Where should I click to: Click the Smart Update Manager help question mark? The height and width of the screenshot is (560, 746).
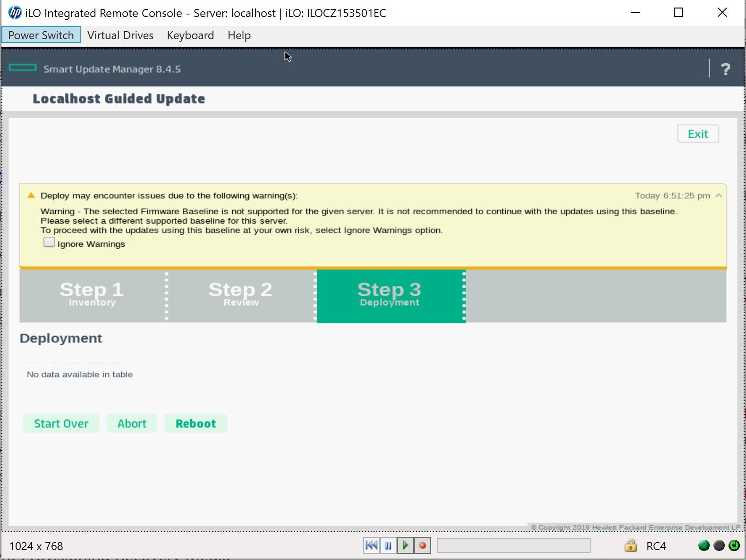click(x=726, y=69)
